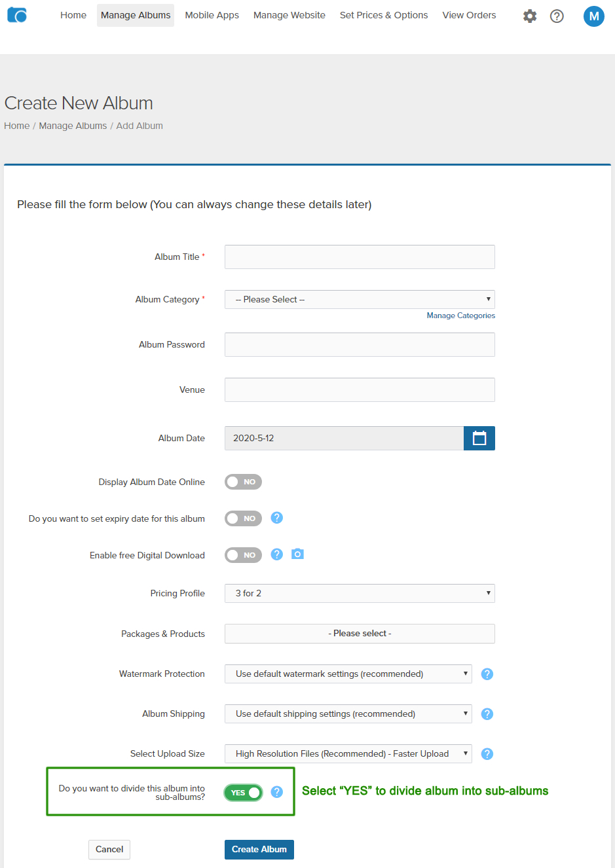This screenshot has width=615, height=868.
Task: Toggle Display Album Date Online switch
Action: pos(243,482)
